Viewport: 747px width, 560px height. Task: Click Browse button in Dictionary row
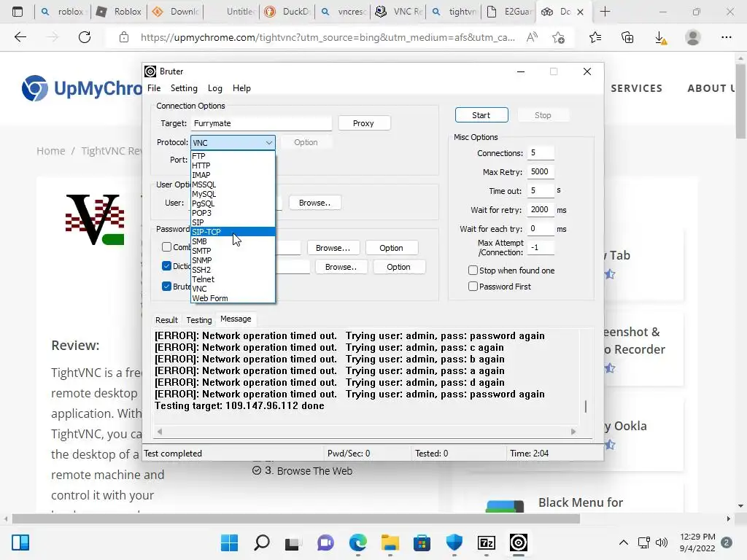[341, 267]
